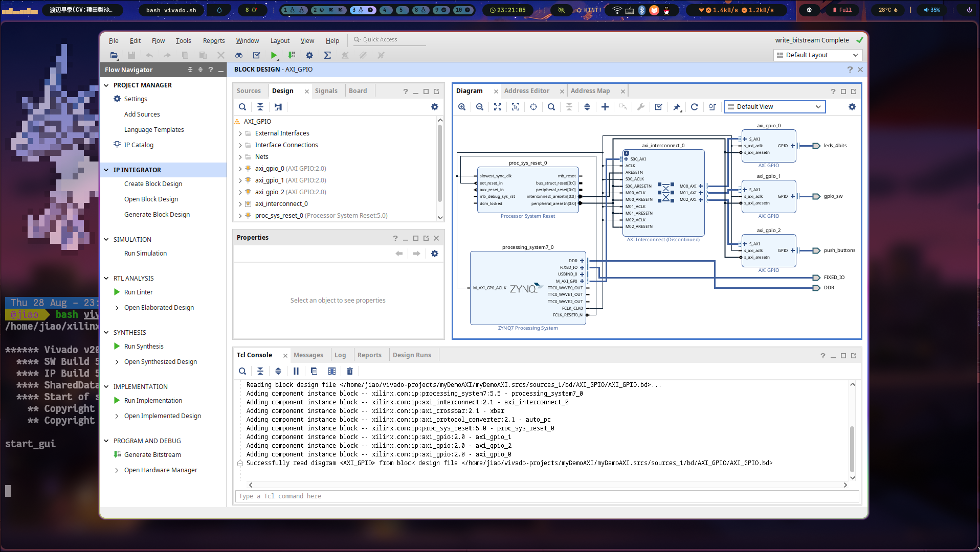Click the green Run Synthesis toolbar arrow

tap(274, 55)
